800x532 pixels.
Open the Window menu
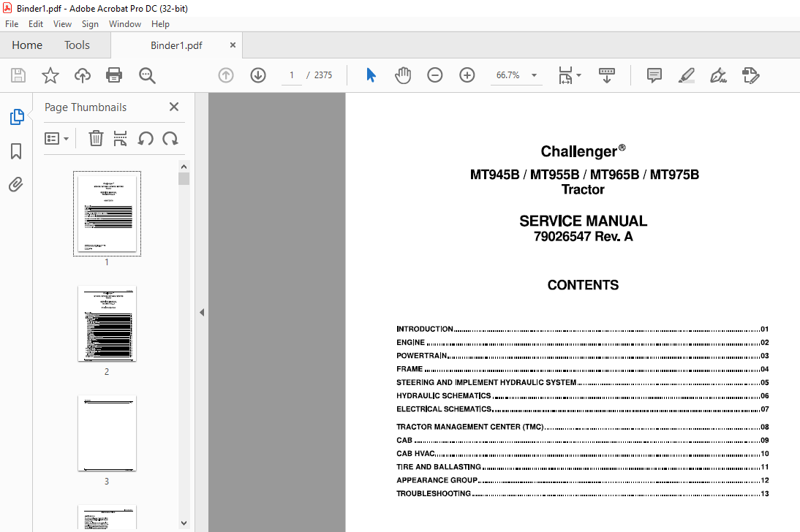click(125, 24)
